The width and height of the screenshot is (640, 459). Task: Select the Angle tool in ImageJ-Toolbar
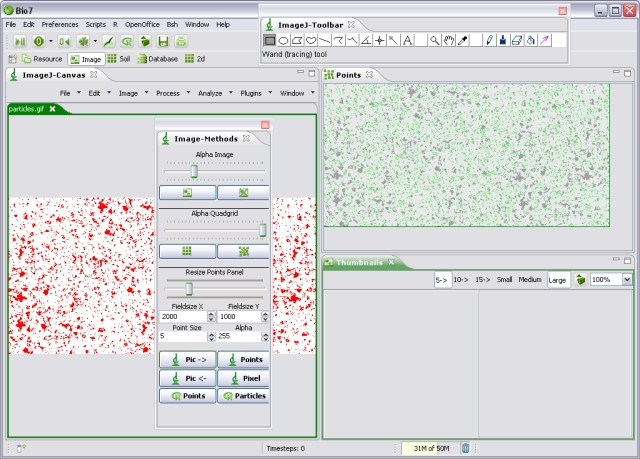click(366, 40)
